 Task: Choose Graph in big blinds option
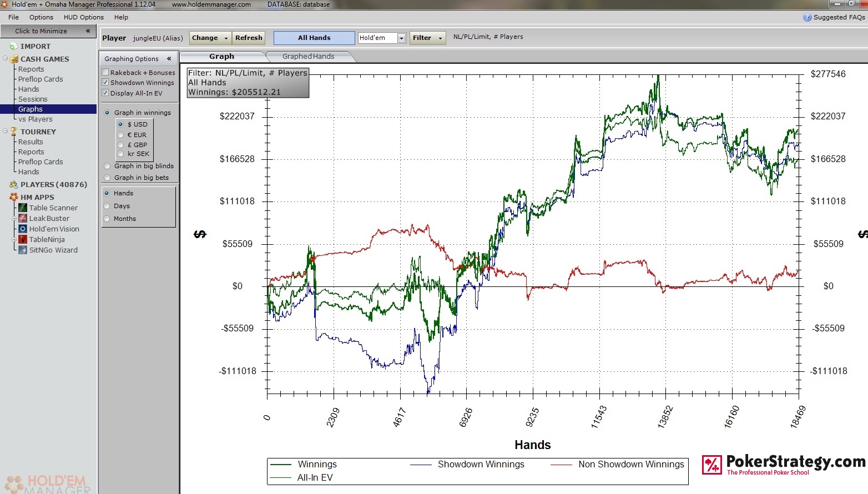click(x=107, y=166)
